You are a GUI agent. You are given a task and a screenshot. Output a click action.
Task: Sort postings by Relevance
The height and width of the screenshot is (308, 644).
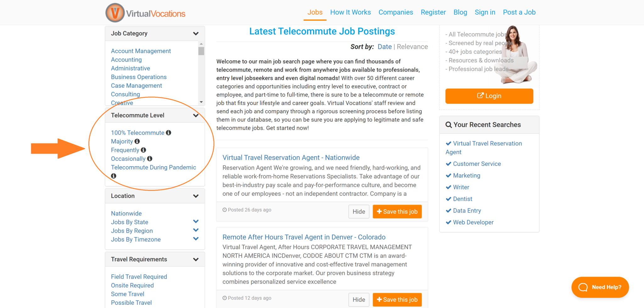[x=412, y=47]
